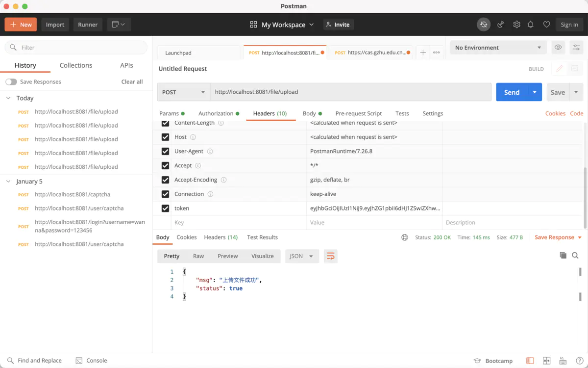Open the new window layout dropdown
The height and width of the screenshot is (368, 588).
[118, 25]
